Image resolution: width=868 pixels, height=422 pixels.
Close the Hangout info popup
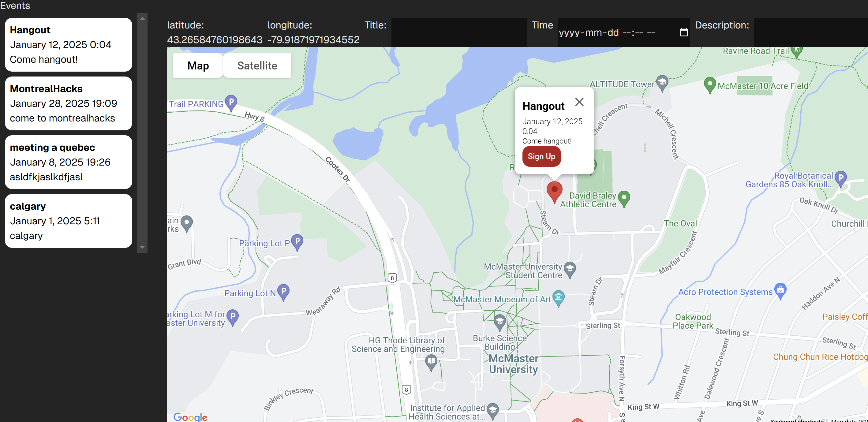point(579,102)
